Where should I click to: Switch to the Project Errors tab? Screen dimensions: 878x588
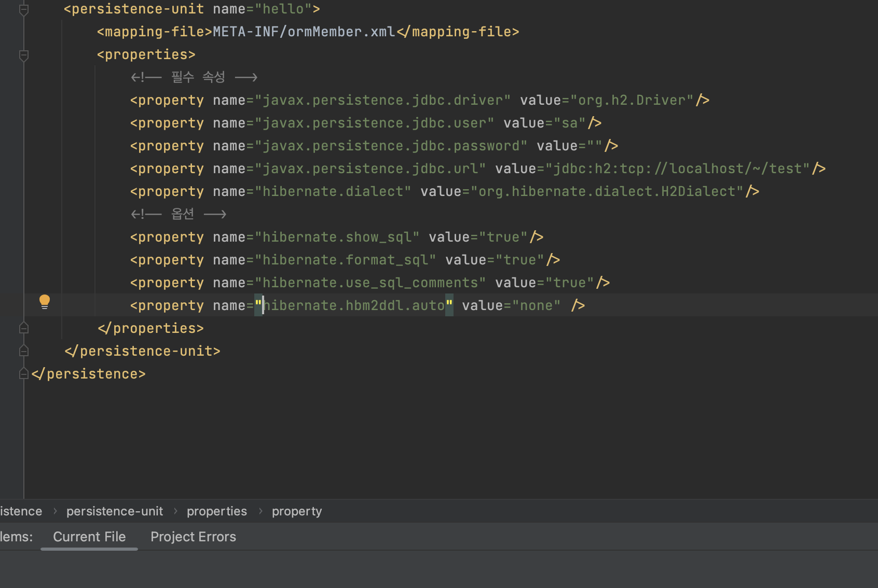pos(193,537)
